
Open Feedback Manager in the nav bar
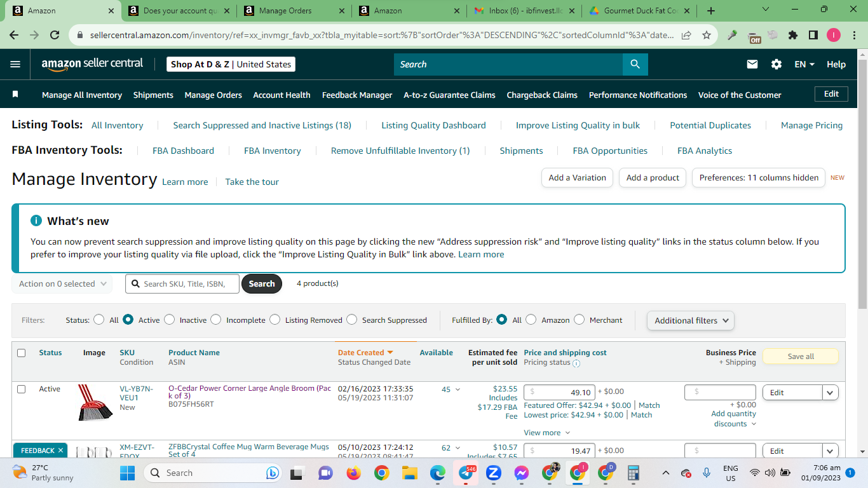pos(357,95)
